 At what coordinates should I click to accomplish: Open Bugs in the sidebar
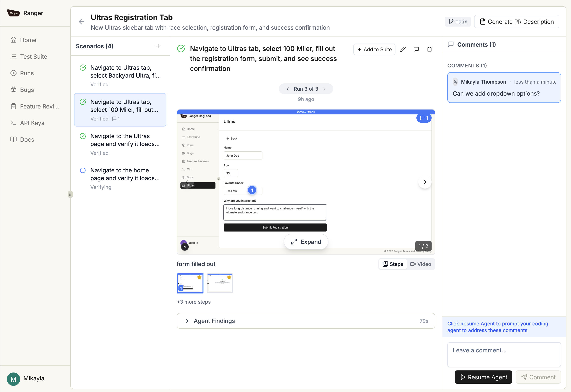(x=27, y=90)
